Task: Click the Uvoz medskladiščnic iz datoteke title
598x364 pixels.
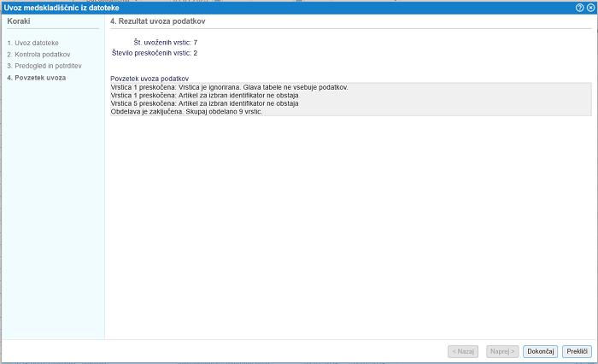Action: coord(62,7)
